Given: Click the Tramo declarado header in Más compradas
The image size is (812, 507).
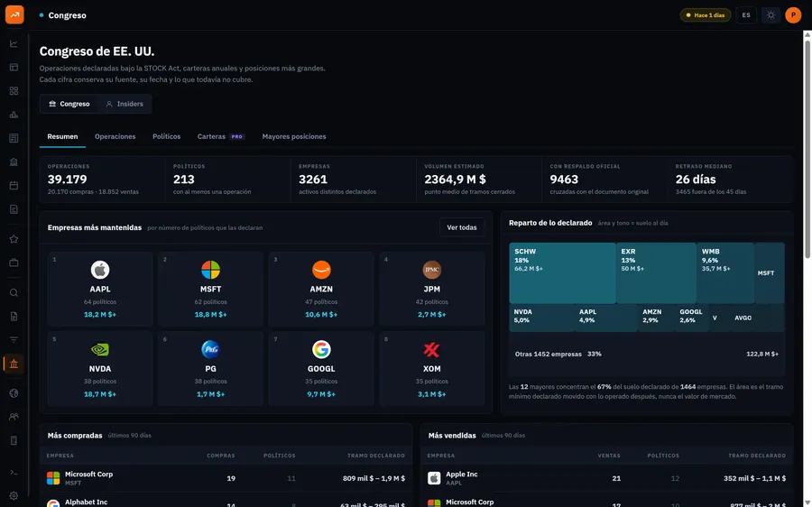Looking at the screenshot, I should pyautogui.click(x=376, y=456).
